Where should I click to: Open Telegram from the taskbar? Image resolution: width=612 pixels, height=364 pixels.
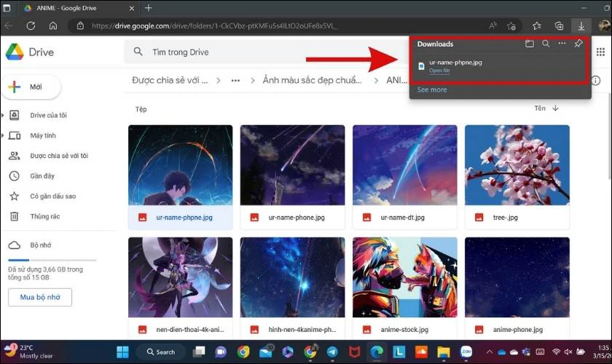(x=332, y=352)
